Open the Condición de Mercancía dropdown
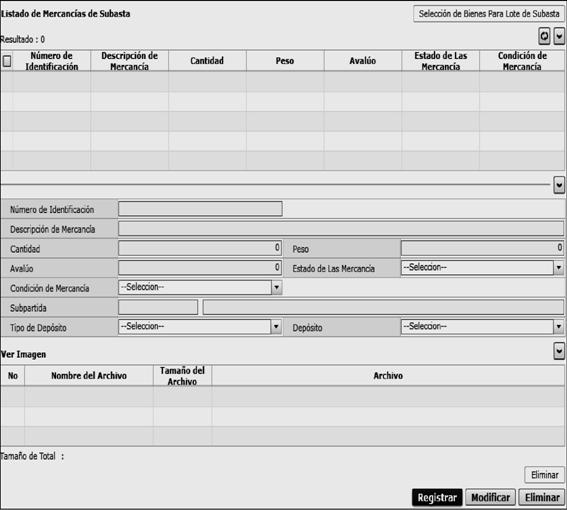Viewport: 567px width, 510px height. (x=200, y=288)
